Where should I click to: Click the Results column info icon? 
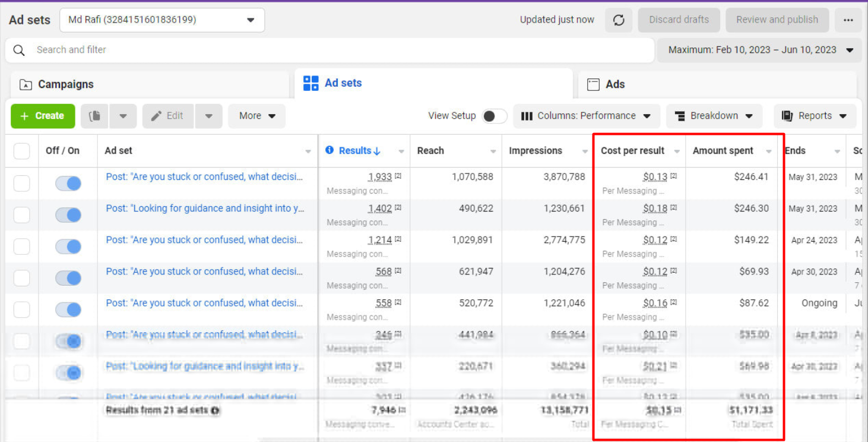click(330, 150)
